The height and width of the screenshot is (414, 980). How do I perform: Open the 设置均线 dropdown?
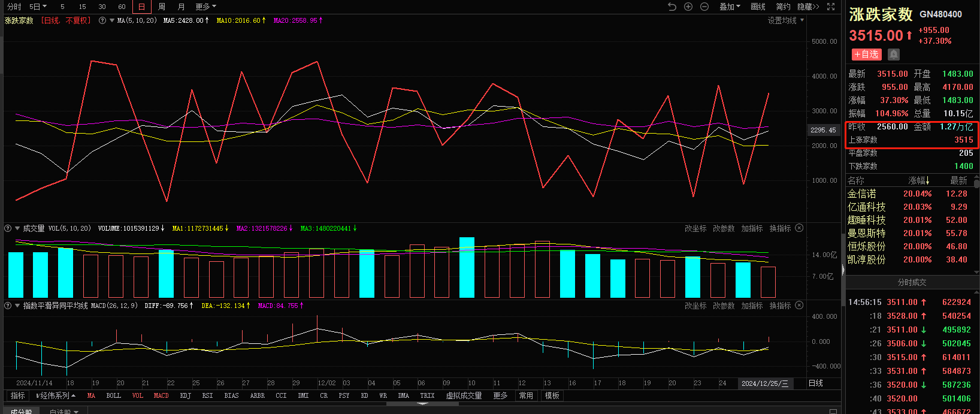pos(786,20)
